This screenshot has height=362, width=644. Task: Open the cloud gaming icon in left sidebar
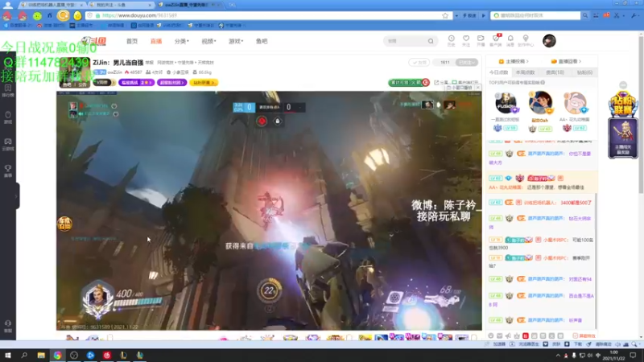point(8,145)
